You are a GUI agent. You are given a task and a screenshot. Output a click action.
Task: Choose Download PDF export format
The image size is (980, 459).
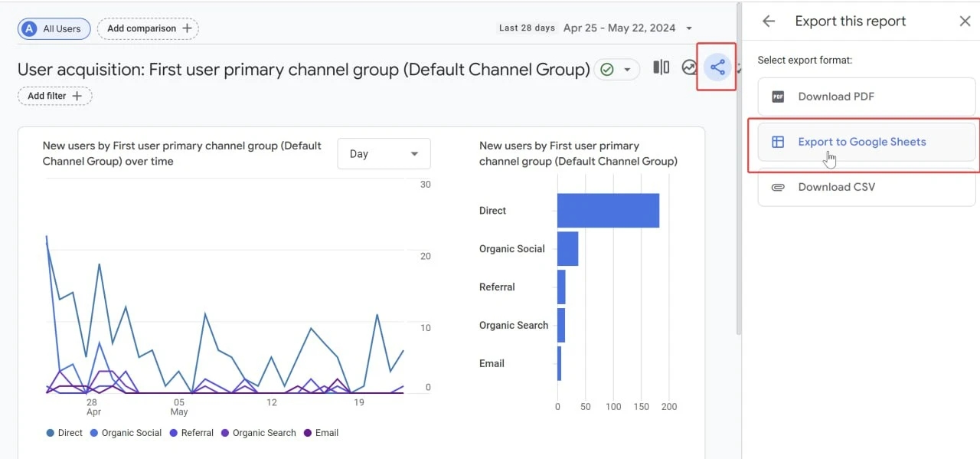tap(867, 97)
